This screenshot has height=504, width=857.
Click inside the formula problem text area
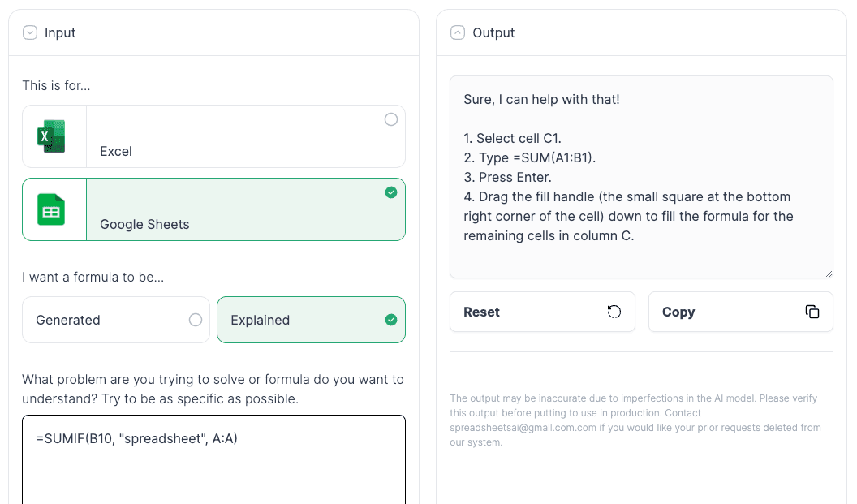pos(213,454)
